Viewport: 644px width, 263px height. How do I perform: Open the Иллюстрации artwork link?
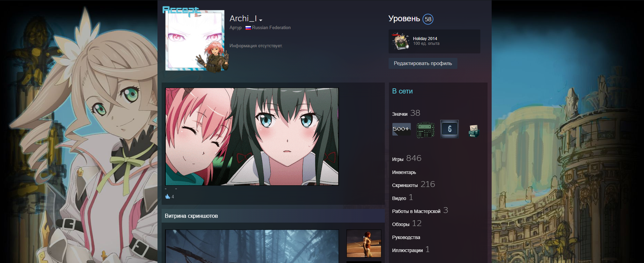pos(411,250)
